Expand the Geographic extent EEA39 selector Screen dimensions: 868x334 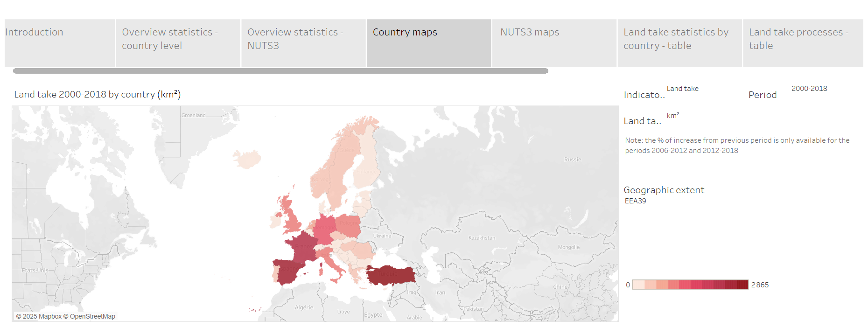click(636, 201)
